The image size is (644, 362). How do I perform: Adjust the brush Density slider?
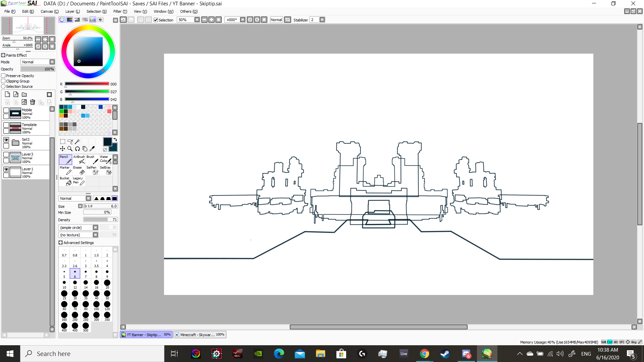101,220
